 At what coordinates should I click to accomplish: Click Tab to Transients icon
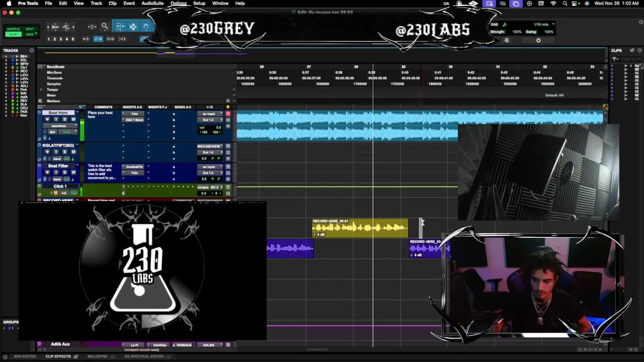click(87, 39)
